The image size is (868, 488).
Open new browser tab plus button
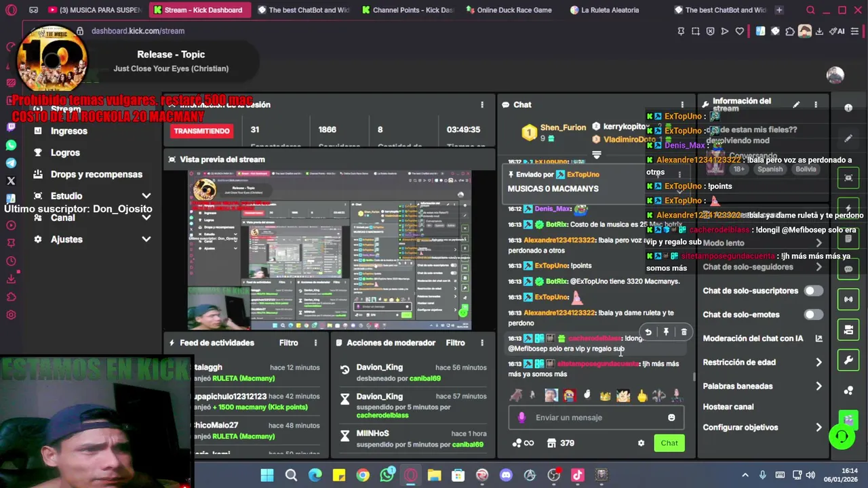(779, 10)
